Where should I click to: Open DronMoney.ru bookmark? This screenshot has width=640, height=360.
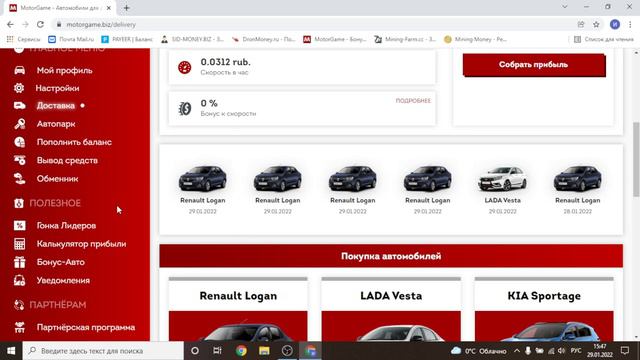(263, 39)
